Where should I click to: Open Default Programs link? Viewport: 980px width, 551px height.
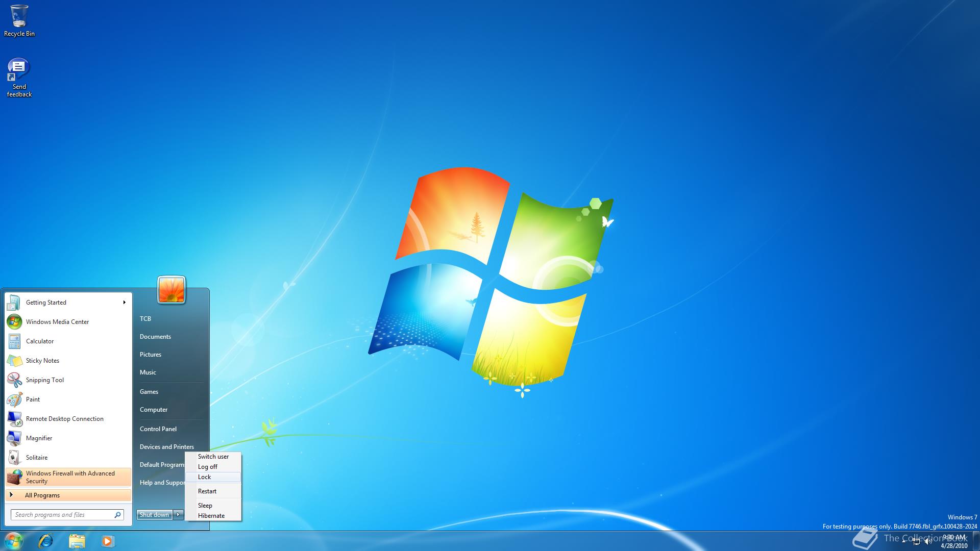coord(162,465)
